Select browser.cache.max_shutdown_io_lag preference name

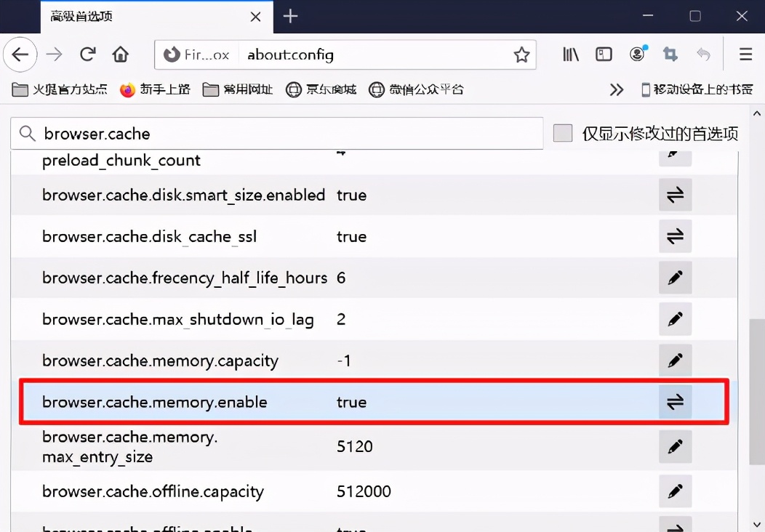pyautogui.click(x=178, y=320)
